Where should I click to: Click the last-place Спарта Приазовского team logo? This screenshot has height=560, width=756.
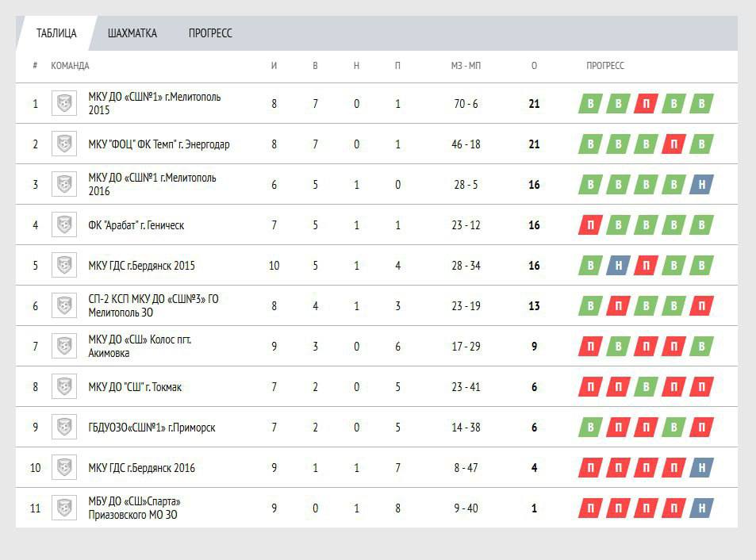[x=64, y=508]
